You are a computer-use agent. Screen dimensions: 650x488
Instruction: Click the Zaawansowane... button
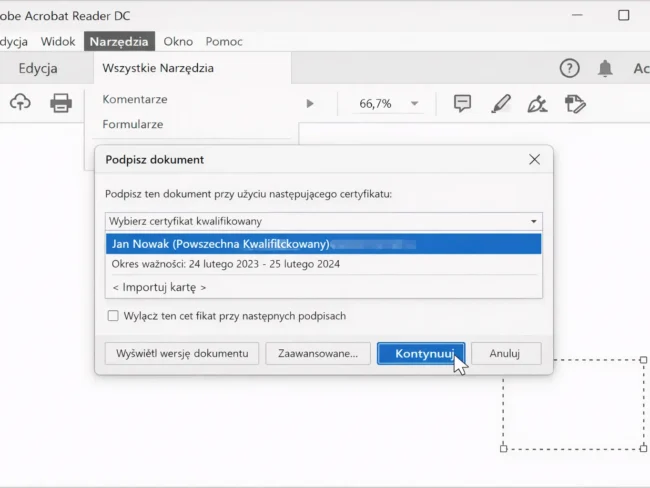click(x=318, y=353)
